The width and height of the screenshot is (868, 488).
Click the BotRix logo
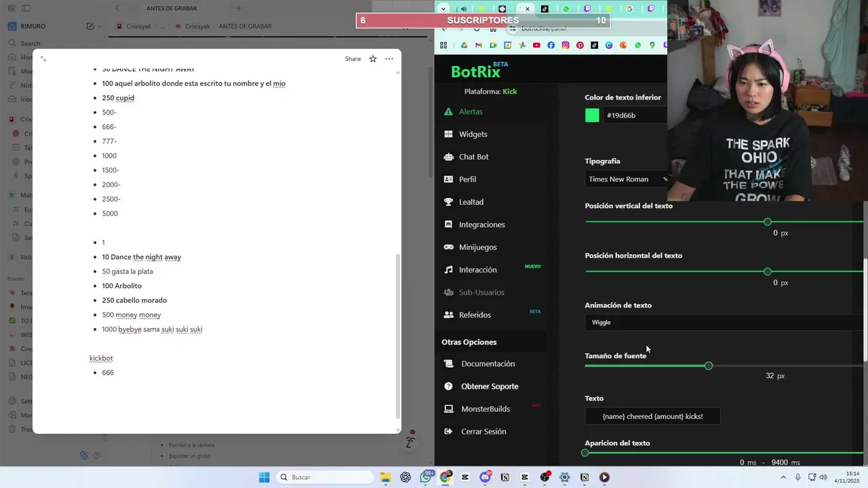click(479, 70)
